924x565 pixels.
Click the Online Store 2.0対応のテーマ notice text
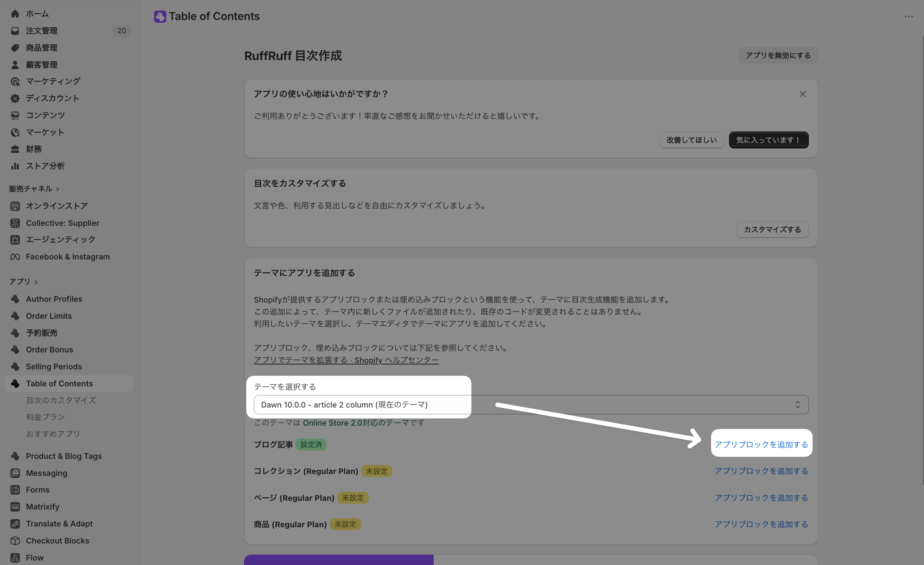click(356, 423)
